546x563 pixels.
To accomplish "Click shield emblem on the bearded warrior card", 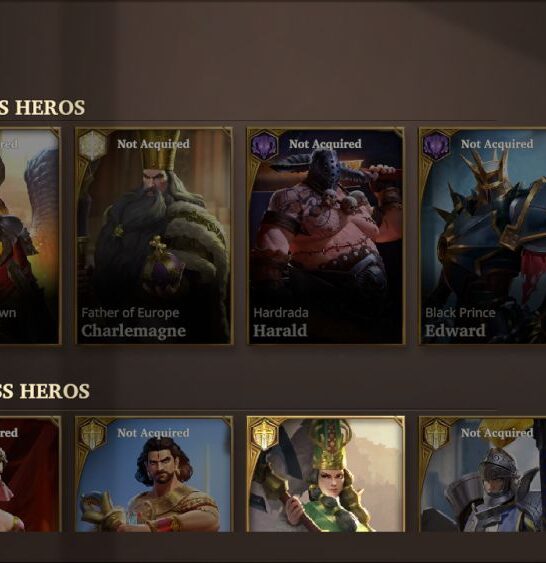I will 93,434.
